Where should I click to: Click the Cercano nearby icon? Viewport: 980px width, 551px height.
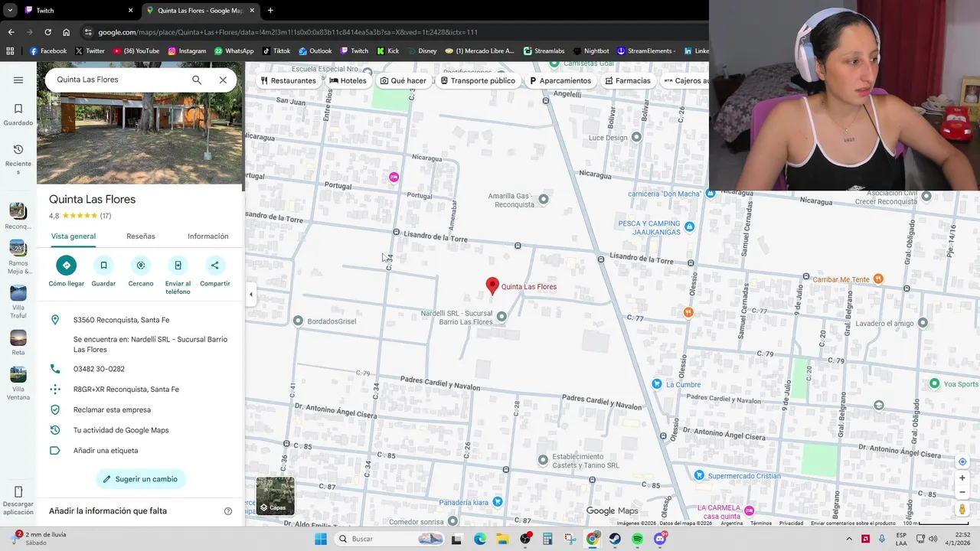[141, 266]
